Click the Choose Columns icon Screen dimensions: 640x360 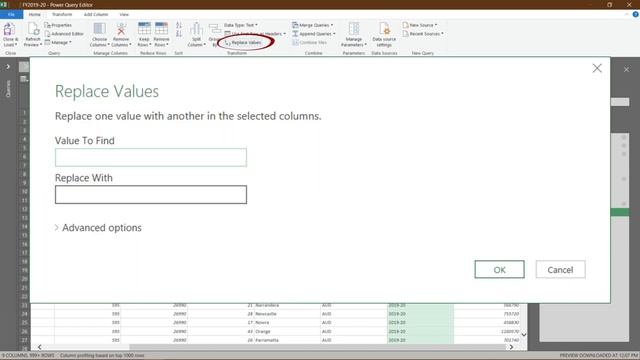[99, 29]
